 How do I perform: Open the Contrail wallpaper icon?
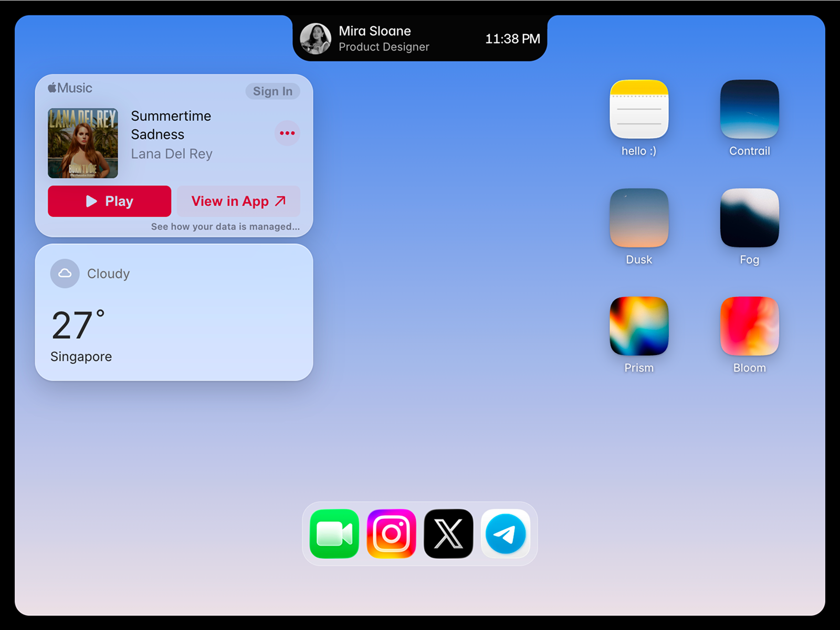tap(750, 109)
